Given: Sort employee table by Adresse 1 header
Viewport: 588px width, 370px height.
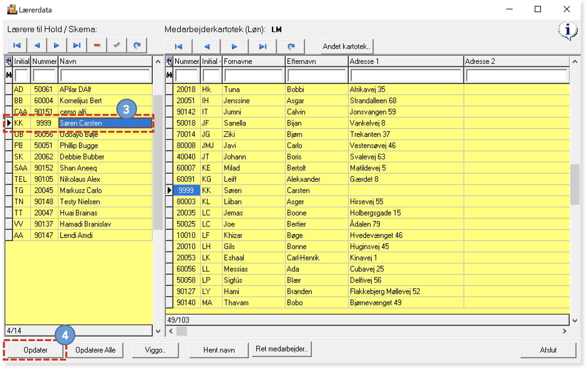Looking at the screenshot, I should (x=406, y=61).
